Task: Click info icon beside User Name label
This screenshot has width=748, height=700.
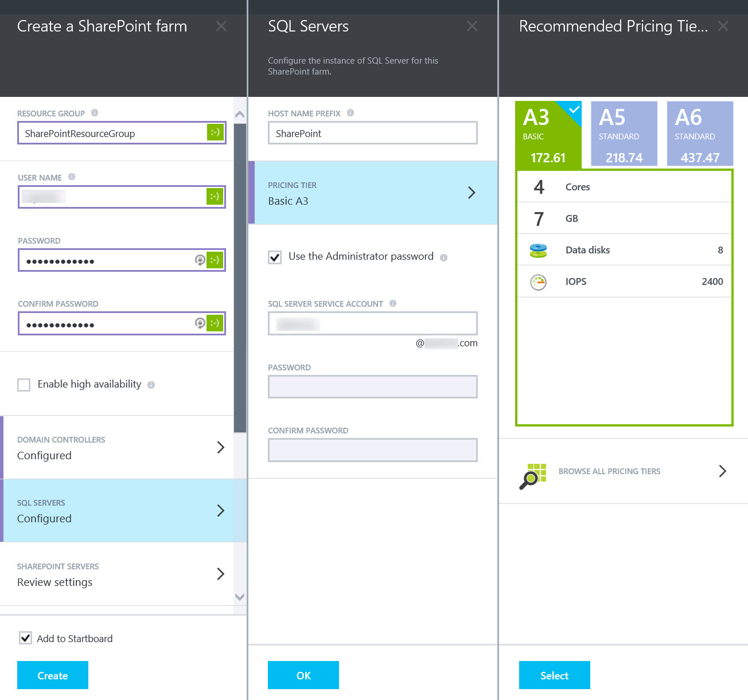Action: (x=72, y=177)
